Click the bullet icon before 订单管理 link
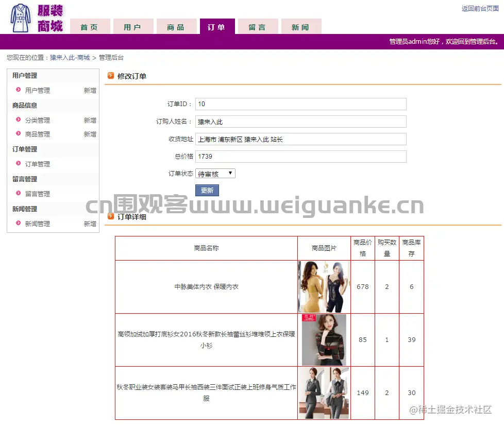The height and width of the screenshot is (427, 504). coord(19,163)
